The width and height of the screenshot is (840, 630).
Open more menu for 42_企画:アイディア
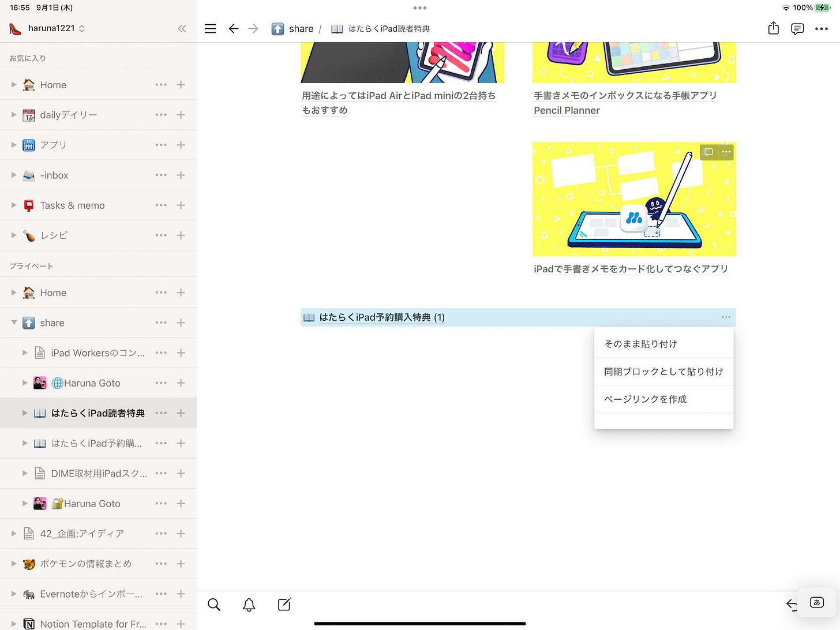[161, 534]
